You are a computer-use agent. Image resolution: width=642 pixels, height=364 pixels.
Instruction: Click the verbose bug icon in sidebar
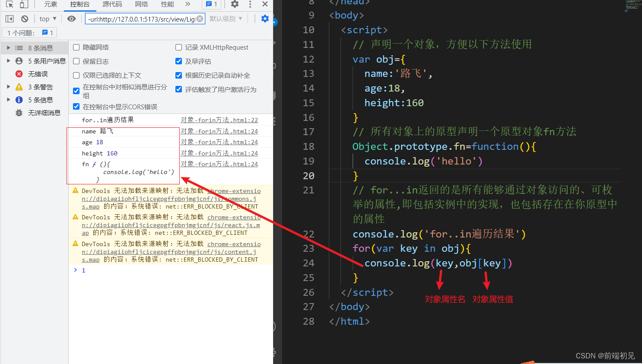pyautogui.click(x=19, y=113)
